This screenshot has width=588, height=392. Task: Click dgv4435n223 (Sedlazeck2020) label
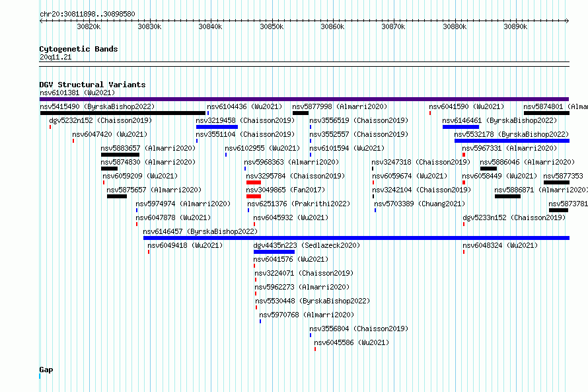click(x=307, y=245)
